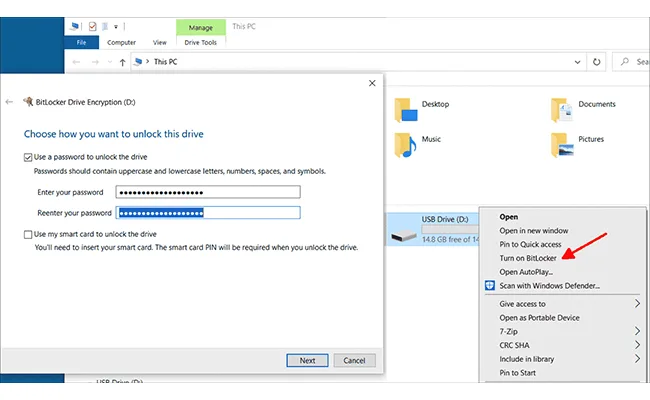Click the Windows Defender shield icon

coord(490,286)
